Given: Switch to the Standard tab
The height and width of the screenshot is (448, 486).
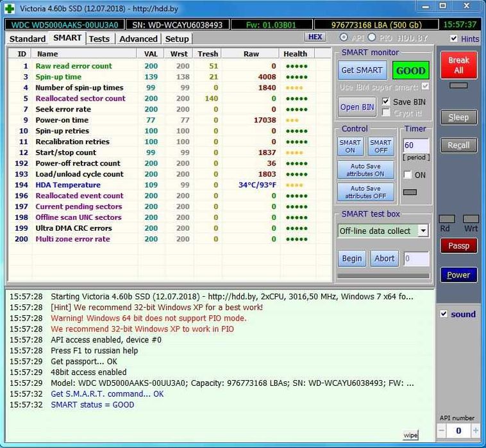Looking at the screenshot, I should (x=28, y=39).
